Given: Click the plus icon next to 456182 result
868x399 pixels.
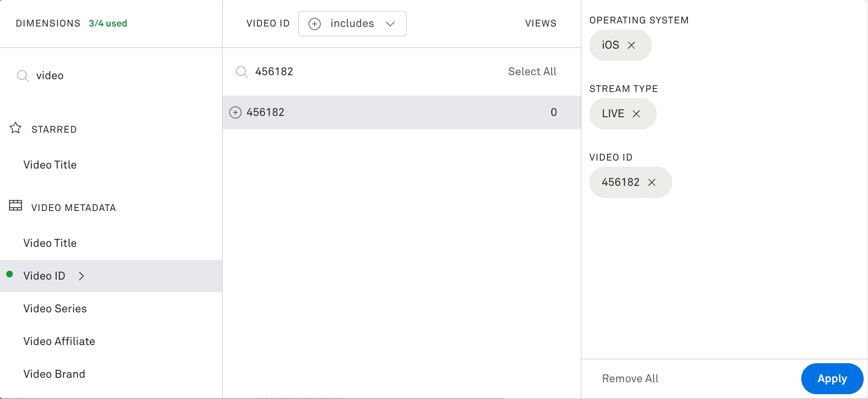Looking at the screenshot, I should tap(235, 112).
